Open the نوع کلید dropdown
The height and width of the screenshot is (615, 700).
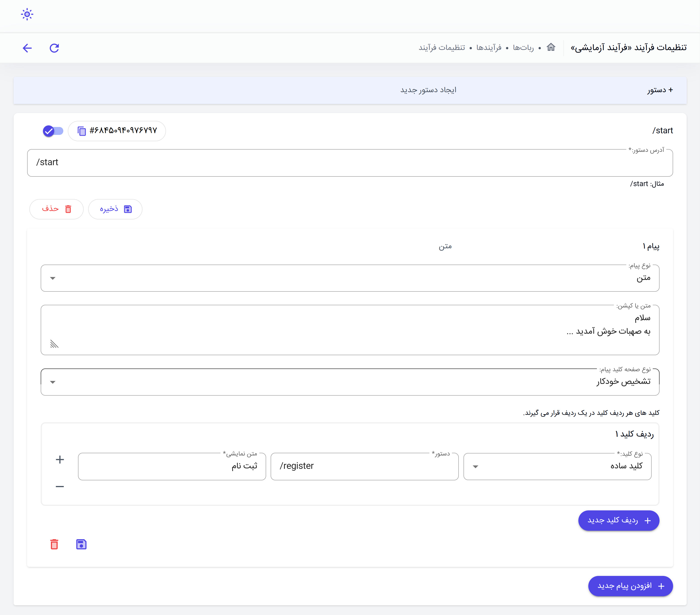pos(557,466)
